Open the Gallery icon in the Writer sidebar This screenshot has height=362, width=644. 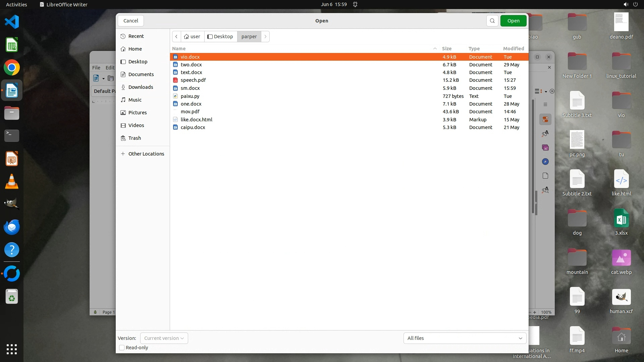(x=545, y=148)
